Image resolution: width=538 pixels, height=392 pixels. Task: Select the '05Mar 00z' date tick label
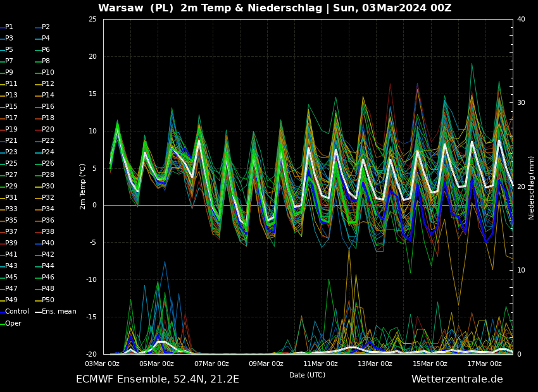coord(157,364)
